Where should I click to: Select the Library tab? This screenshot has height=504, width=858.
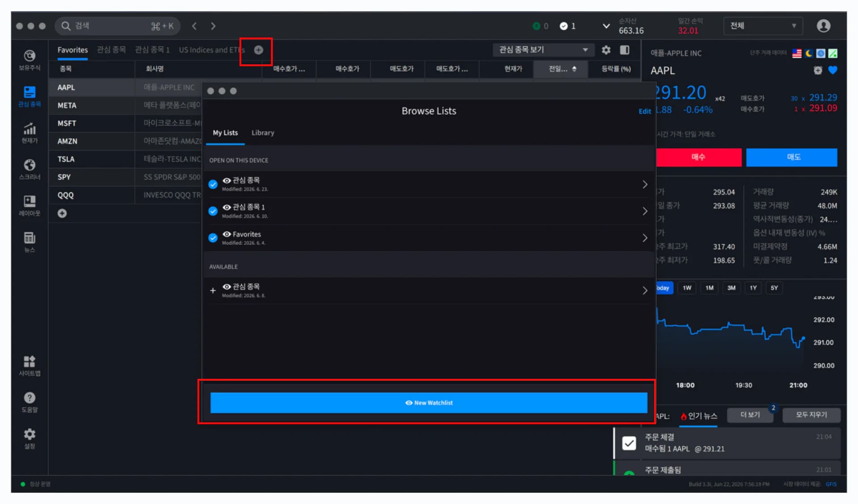(x=263, y=133)
